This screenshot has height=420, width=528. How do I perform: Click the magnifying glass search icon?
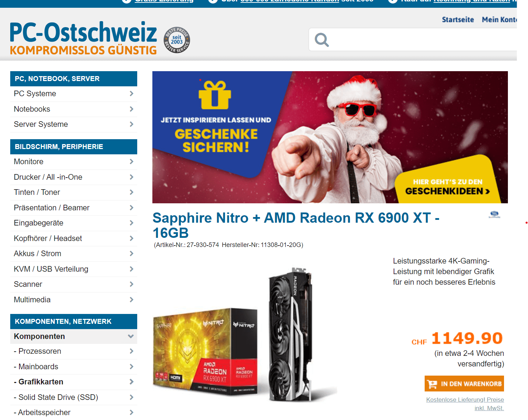322,40
